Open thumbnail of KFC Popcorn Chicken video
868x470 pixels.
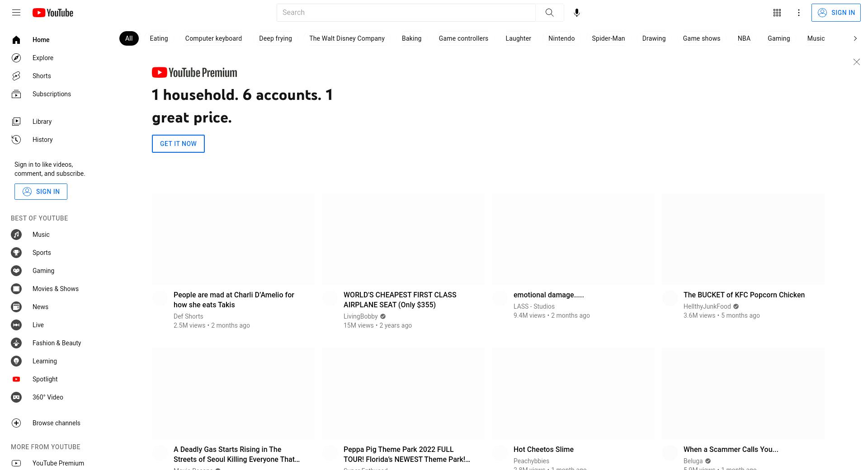click(x=743, y=239)
